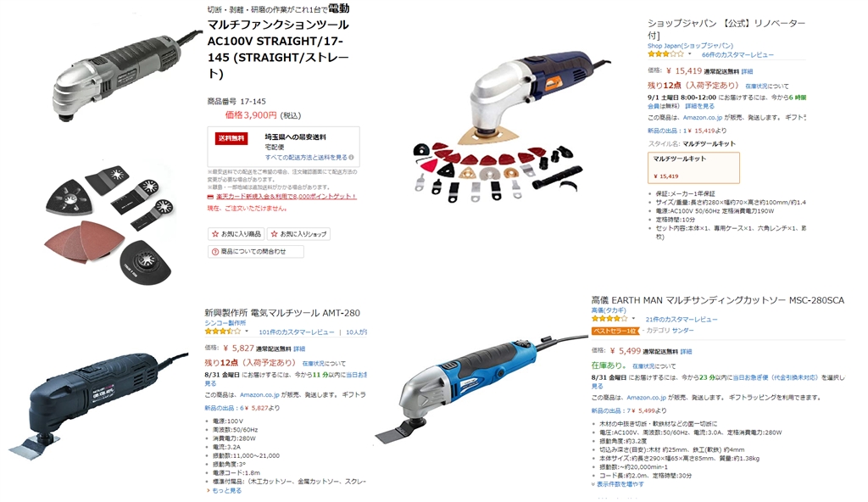
Task: Open the 66件のカスタマーレビュー link
Action: pyautogui.click(x=737, y=55)
